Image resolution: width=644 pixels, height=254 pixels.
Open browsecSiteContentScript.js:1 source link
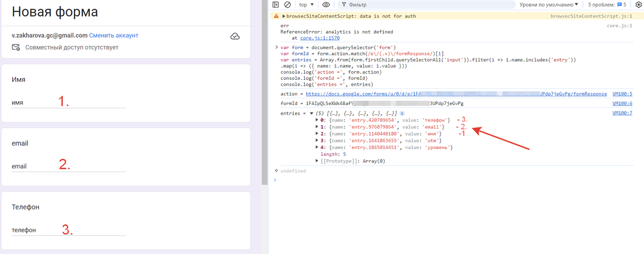coord(592,16)
